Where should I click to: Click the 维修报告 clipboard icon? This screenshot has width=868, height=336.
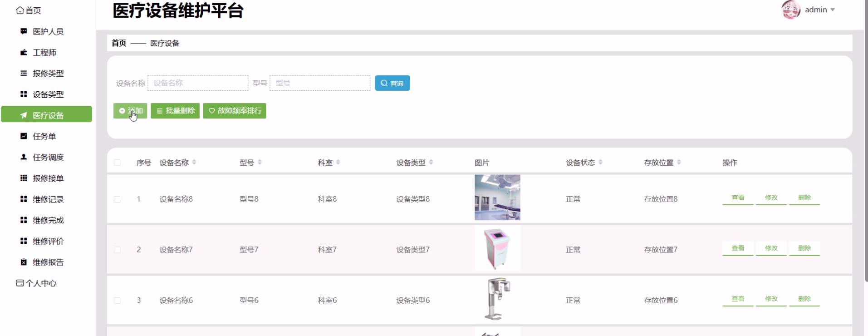click(x=24, y=262)
